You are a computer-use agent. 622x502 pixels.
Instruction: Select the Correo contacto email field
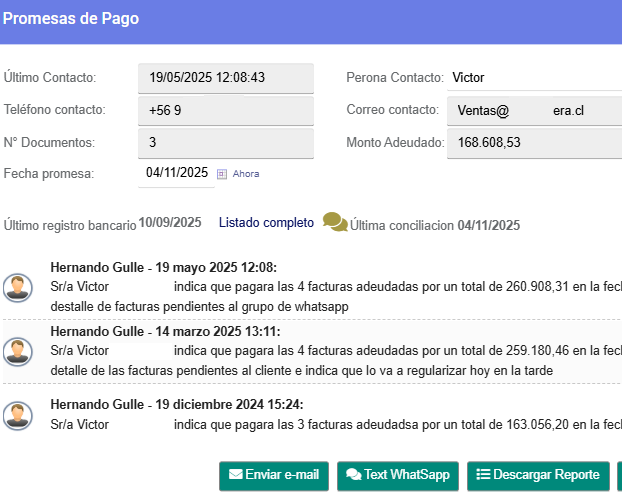coord(534,110)
